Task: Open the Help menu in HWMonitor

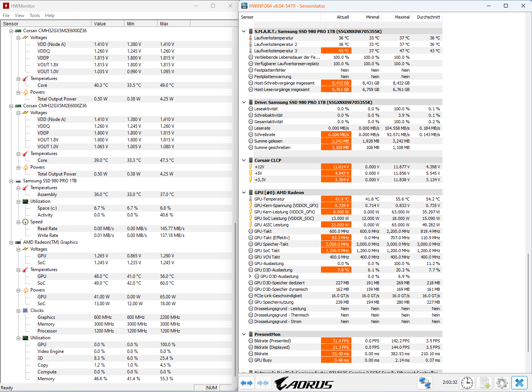Action: pyautogui.click(x=50, y=16)
